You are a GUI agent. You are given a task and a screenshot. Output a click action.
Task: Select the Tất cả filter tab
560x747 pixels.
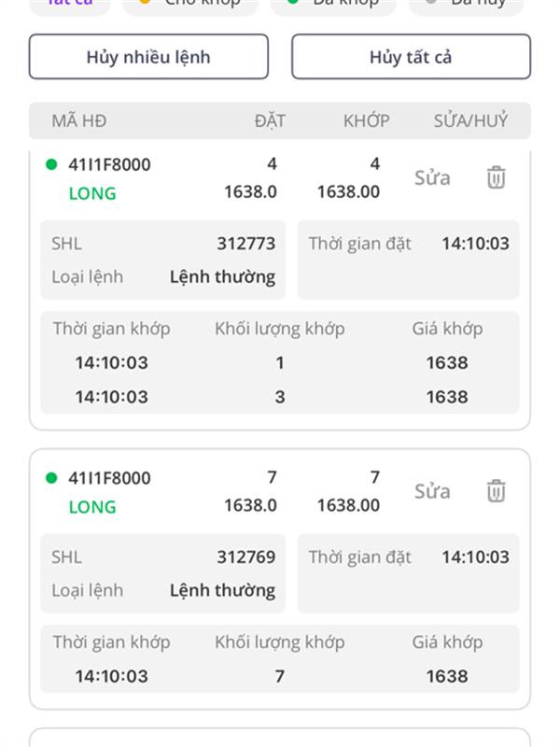70,5
